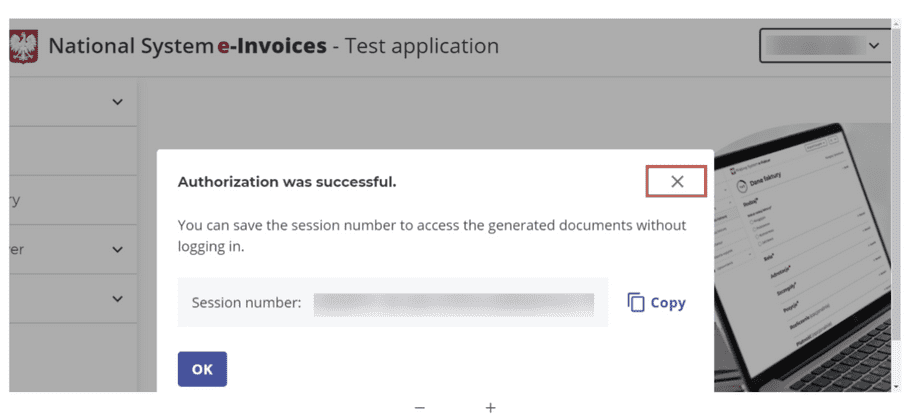
Task: Click the minus icon below the dialog
Action: coord(420,407)
